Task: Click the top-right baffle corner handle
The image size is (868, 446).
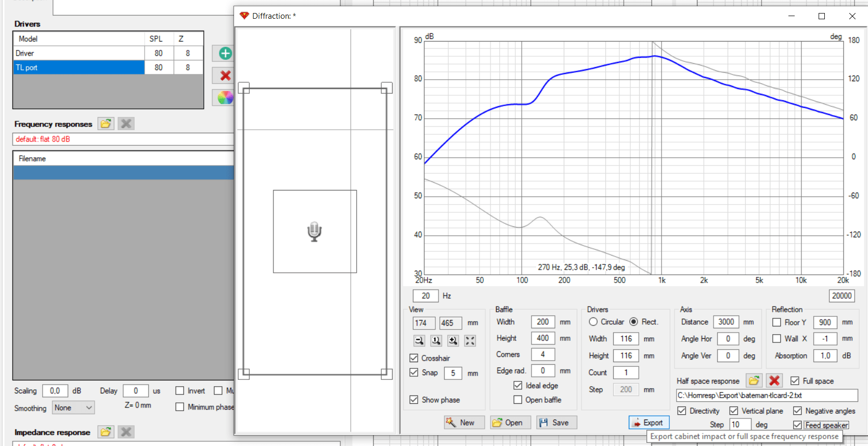Action: pyautogui.click(x=386, y=88)
